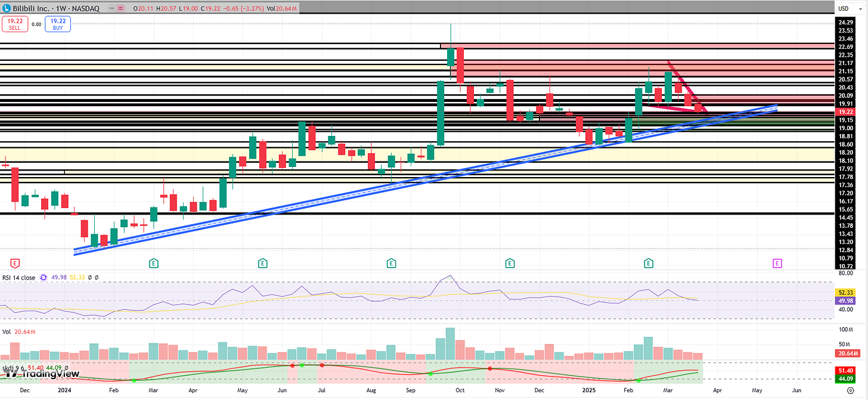Click the RSI 14 close indicator label
Image resolution: width=868 pixels, height=400 pixels.
pos(19,278)
